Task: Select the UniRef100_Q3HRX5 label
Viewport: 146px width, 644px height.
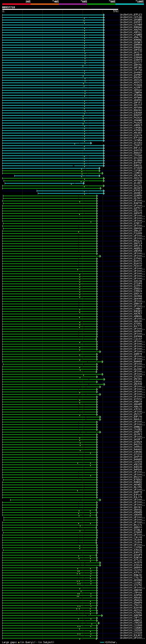Action: (131, 55)
